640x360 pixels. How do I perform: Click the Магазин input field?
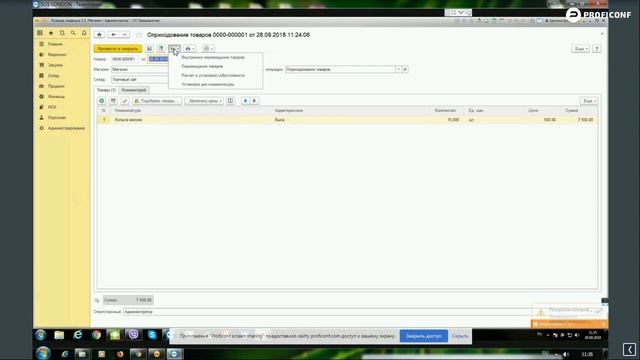[140, 69]
